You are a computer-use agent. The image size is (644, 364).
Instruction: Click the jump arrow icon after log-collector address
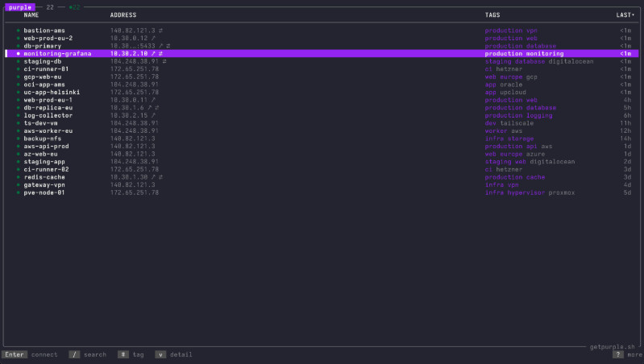153,115
